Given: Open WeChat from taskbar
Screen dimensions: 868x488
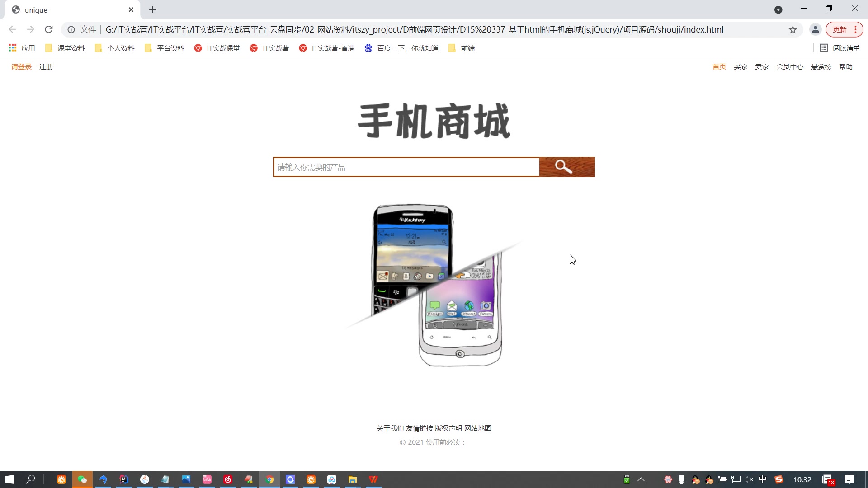Looking at the screenshot, I should point(82,479).
